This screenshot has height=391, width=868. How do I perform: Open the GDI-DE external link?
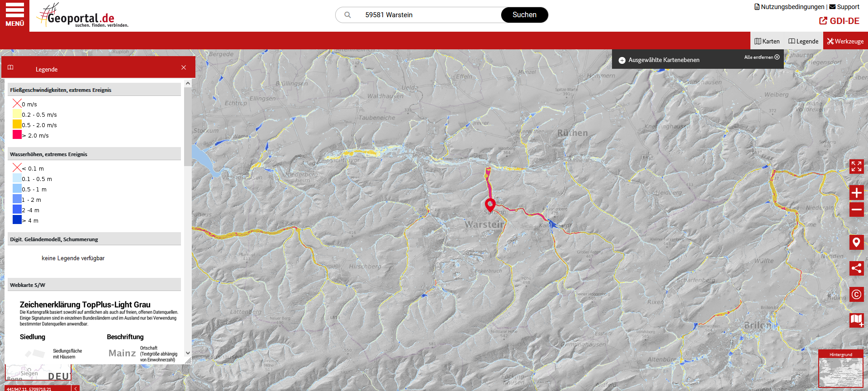pyautogui.click(x=839, y=21)
